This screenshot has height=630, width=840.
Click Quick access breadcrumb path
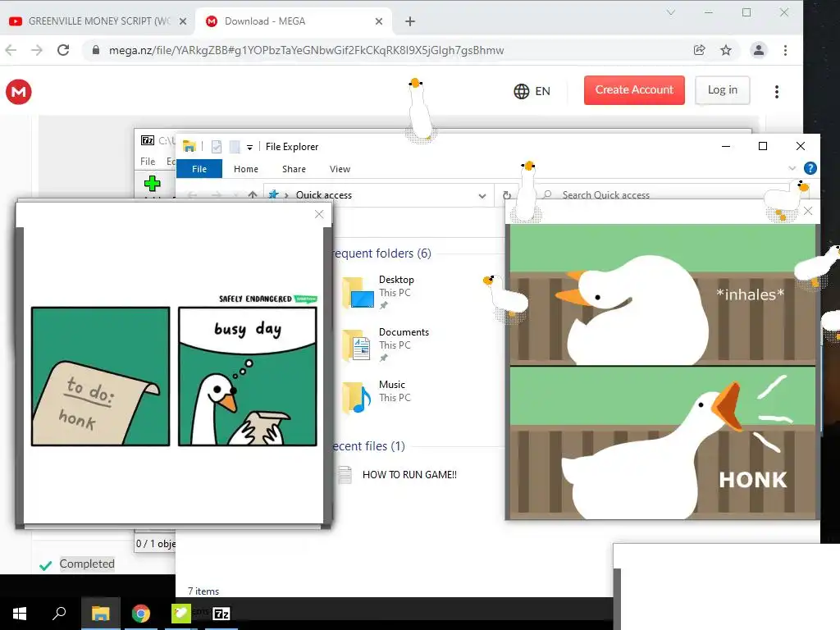click(323, 195)
